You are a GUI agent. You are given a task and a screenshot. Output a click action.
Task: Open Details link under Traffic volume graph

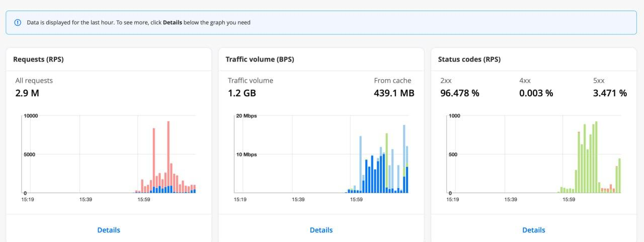[x=321, y=230]
